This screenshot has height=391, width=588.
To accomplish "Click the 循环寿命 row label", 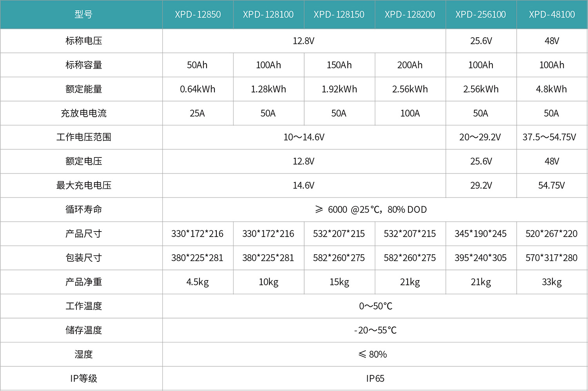I will [83, 210].
